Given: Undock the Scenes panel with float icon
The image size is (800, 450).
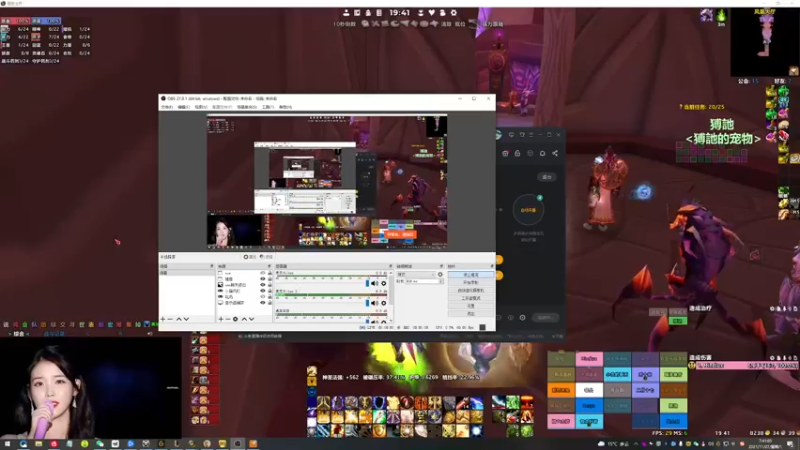Looking at the screenshot, I should [x=212, y=266].
